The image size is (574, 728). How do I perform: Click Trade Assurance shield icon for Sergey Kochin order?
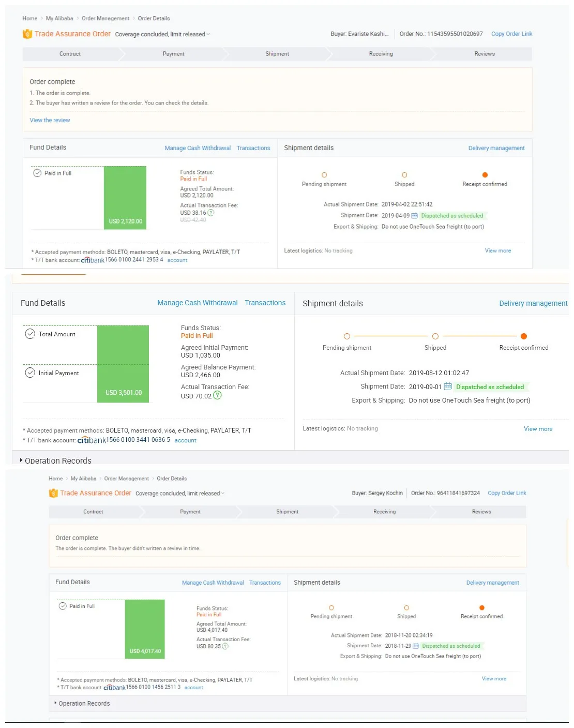coord(53,493)
